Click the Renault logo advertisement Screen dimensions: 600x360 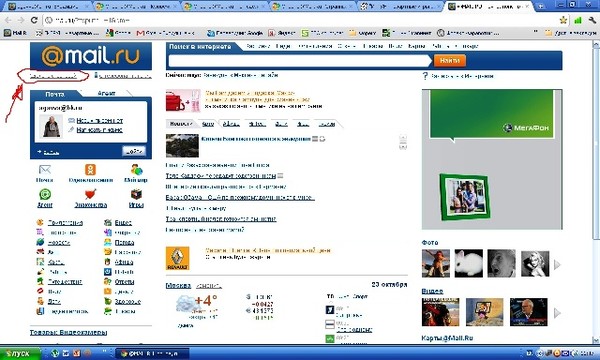[178, 258]
